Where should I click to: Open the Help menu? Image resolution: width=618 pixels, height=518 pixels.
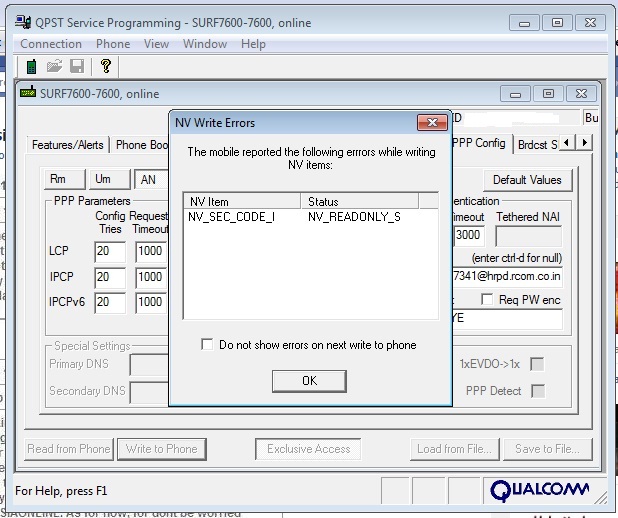point(253,44)
